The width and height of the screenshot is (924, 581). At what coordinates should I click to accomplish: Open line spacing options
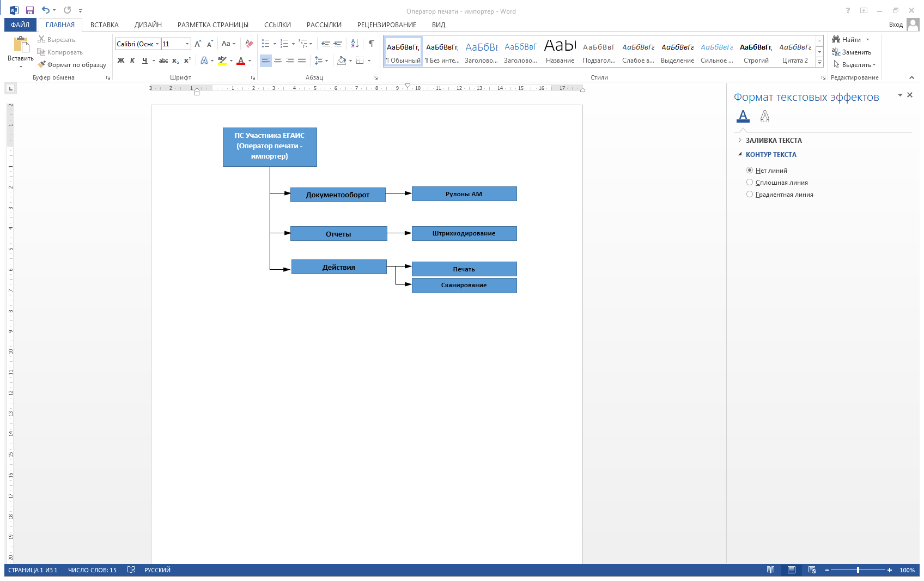tap(321, 60)
